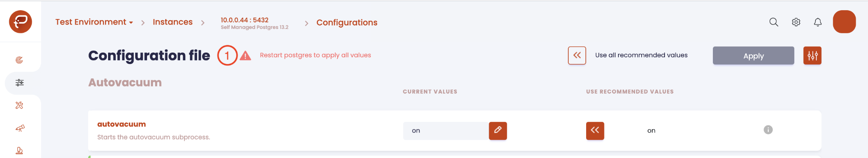
Task: Open the dashboard gauge sidebar icon
Action: coord(19,60)
